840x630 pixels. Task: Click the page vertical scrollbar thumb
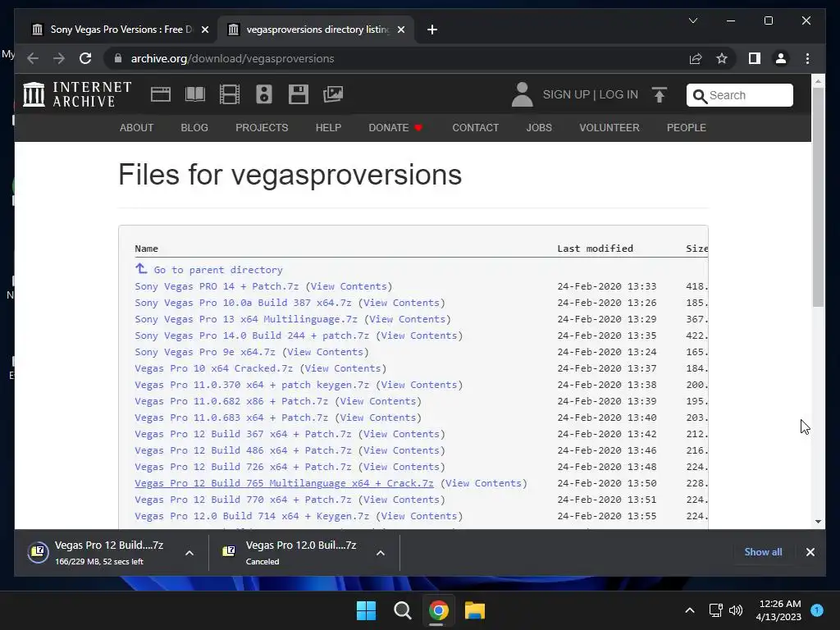click(818, 197)
